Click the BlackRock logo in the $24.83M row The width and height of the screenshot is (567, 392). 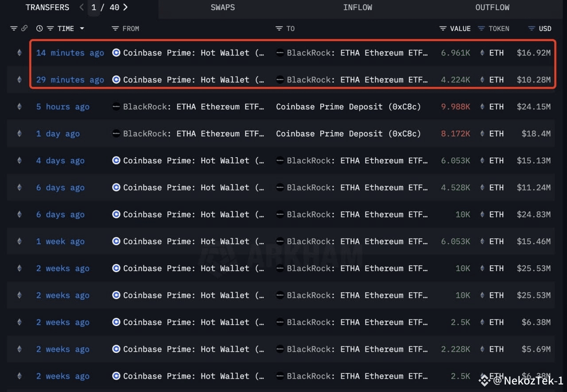tap(280, 214)
